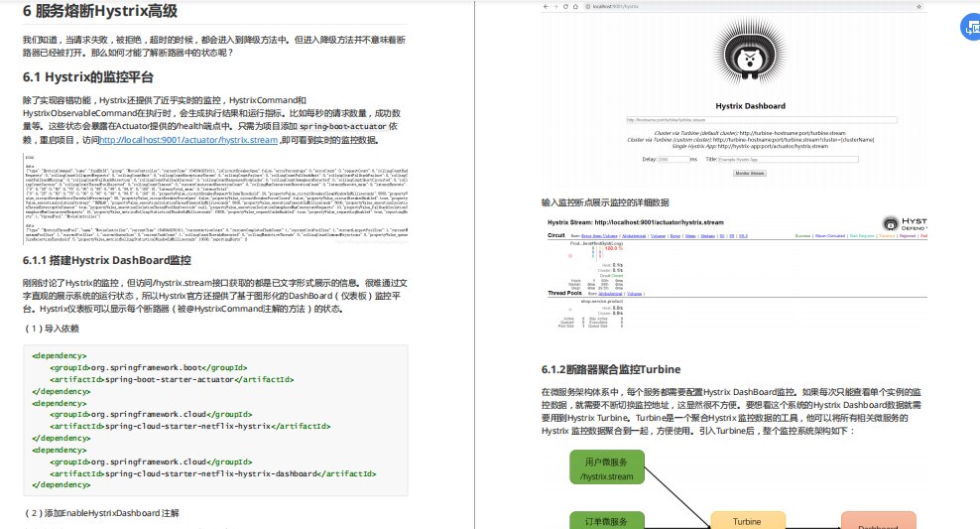This screenshot has width=980, height=529.
Task: Click the floating blue bookmark-translate icon
Action: (x=971, y=28)
